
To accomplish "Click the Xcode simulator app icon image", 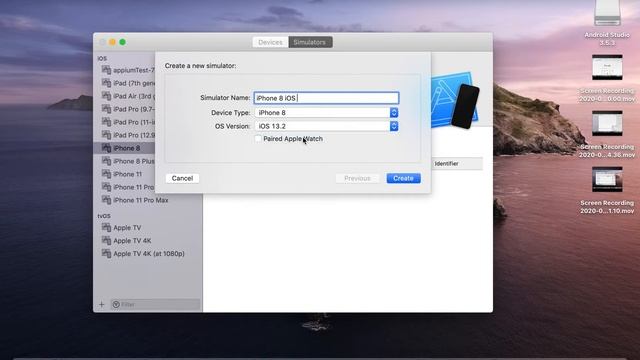I will [455, 100].
